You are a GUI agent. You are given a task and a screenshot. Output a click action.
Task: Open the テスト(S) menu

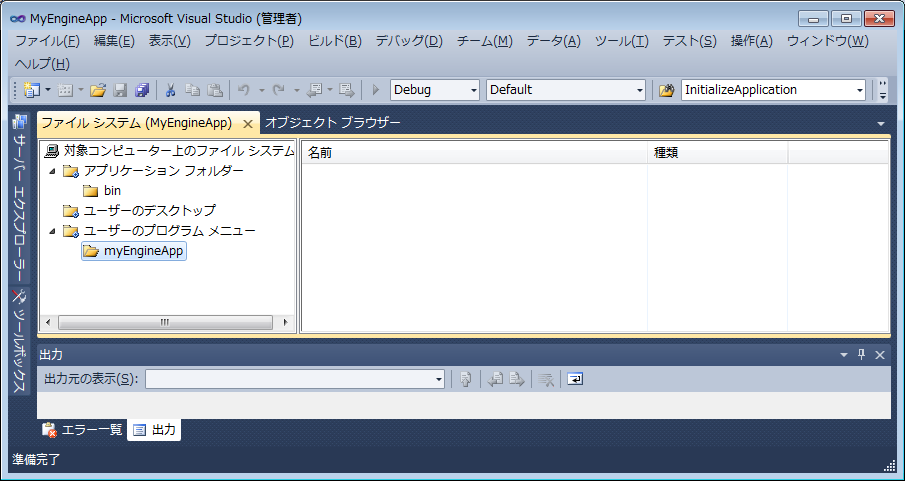(x=690, y=41)
